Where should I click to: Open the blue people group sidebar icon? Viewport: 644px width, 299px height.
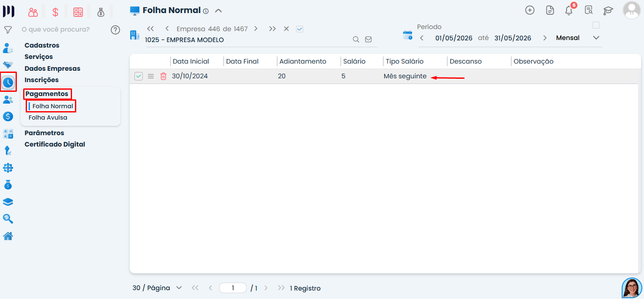tap(8, 100)
